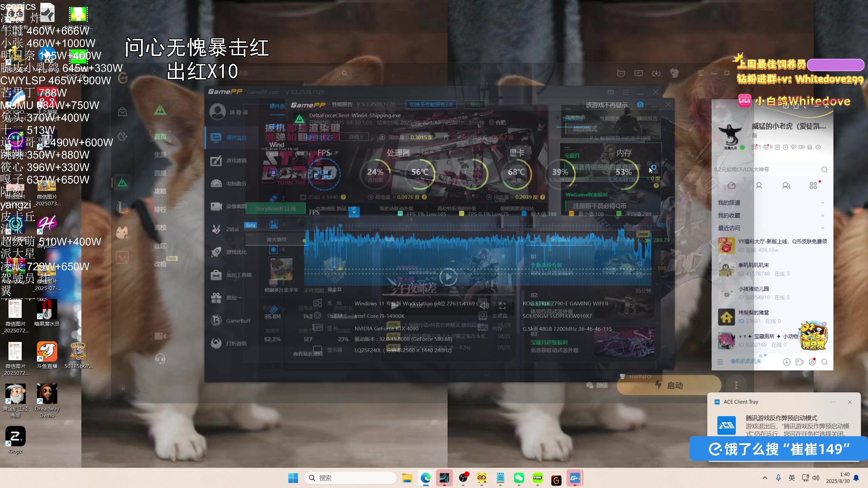Viewport: 868px width, 488px height.
Task: Open 录像截图 in GamePP sidebar
Action: tap(232, 206)
